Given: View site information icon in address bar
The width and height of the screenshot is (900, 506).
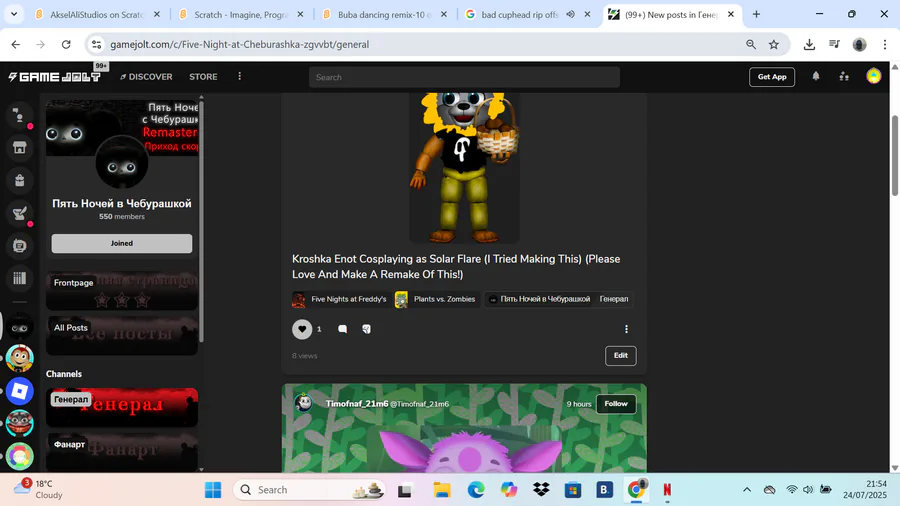Looking at the screenshot, I should tap(96, 44).
